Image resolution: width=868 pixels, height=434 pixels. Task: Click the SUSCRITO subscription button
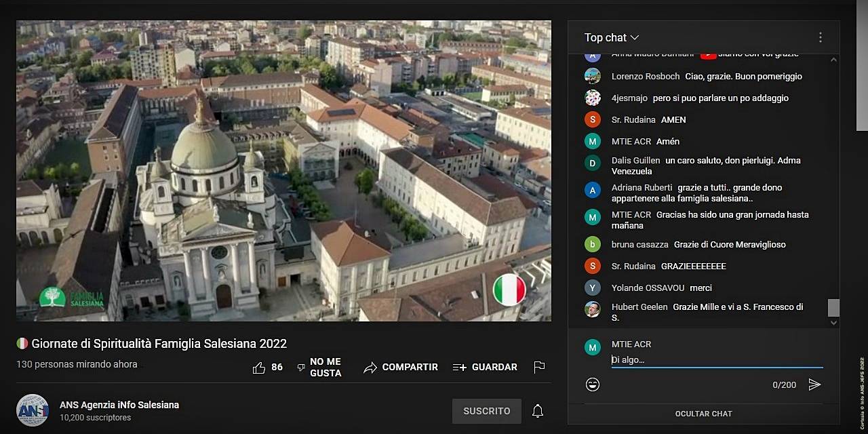click(487, 411)
